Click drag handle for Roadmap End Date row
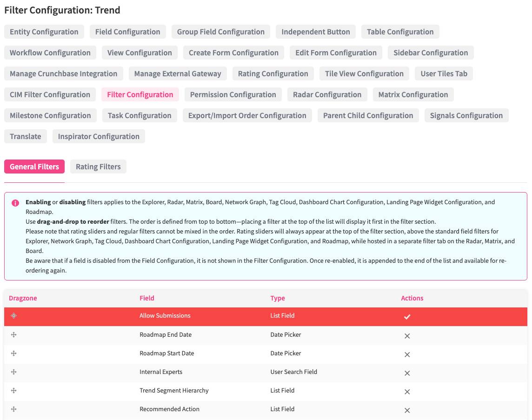Image resolution: width=532 pixels, height=420 pixels. click(14, 335)
